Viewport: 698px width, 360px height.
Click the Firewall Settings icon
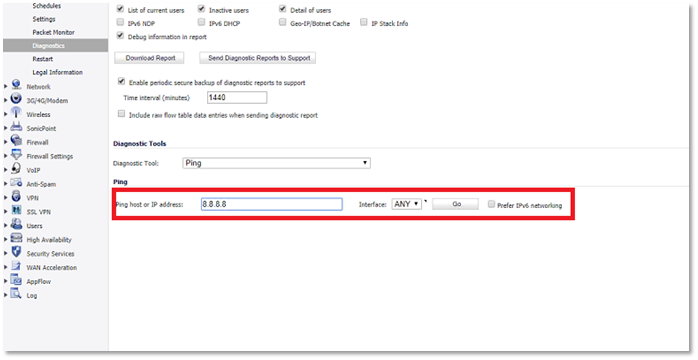pyautogui.click(x=16, y=154)
